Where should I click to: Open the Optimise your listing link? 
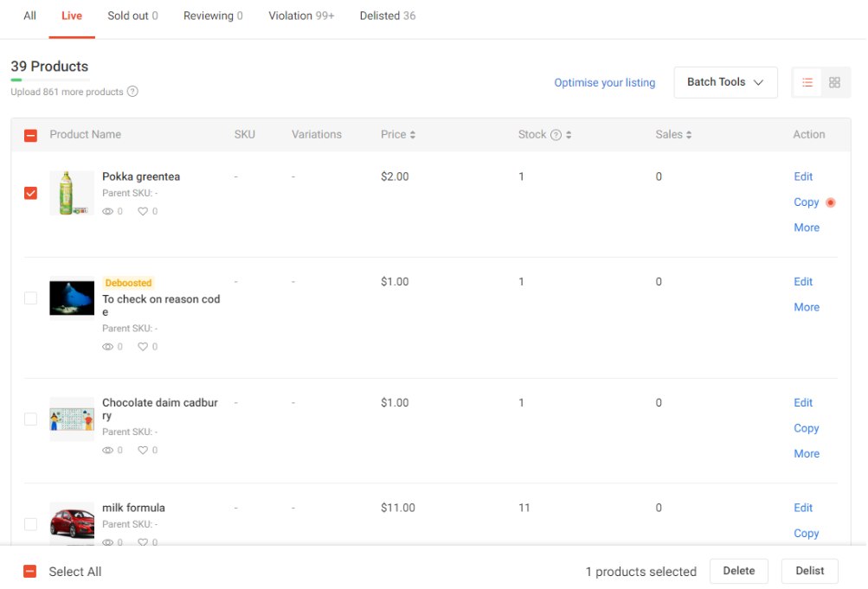click(x=604, y=82)
